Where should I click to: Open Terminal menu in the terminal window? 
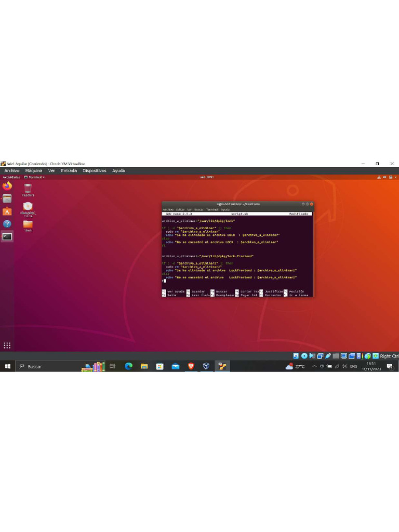(x=212, y=210)
